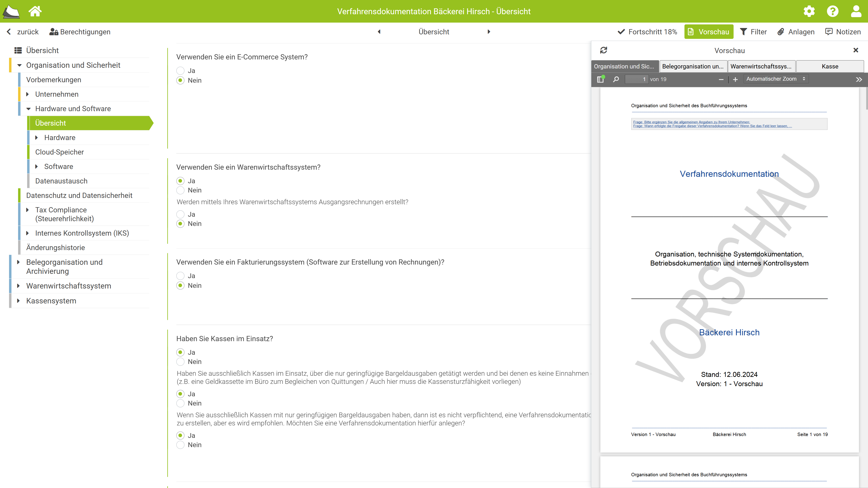Click the Filter funnel icon
This screenshot has height=488, width=868.
743,32
